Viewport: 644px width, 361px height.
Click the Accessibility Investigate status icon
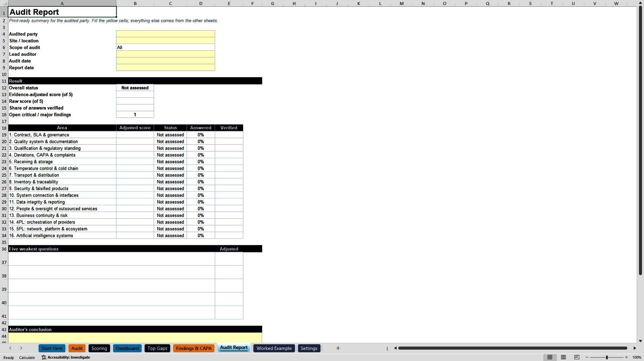pos(44,357)
